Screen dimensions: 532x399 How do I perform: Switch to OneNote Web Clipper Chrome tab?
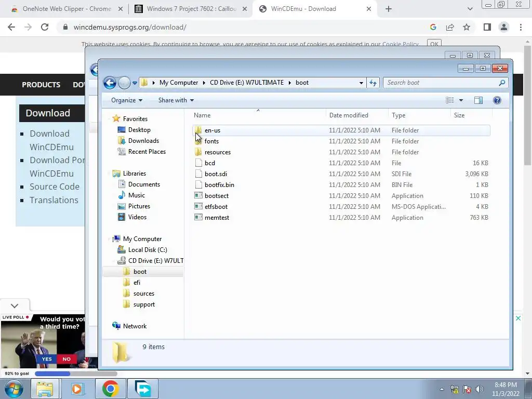66,9
